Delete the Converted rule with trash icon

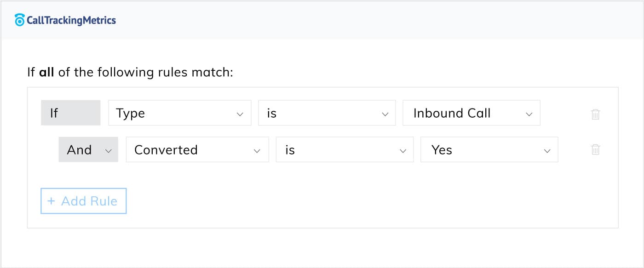point(595,149)
